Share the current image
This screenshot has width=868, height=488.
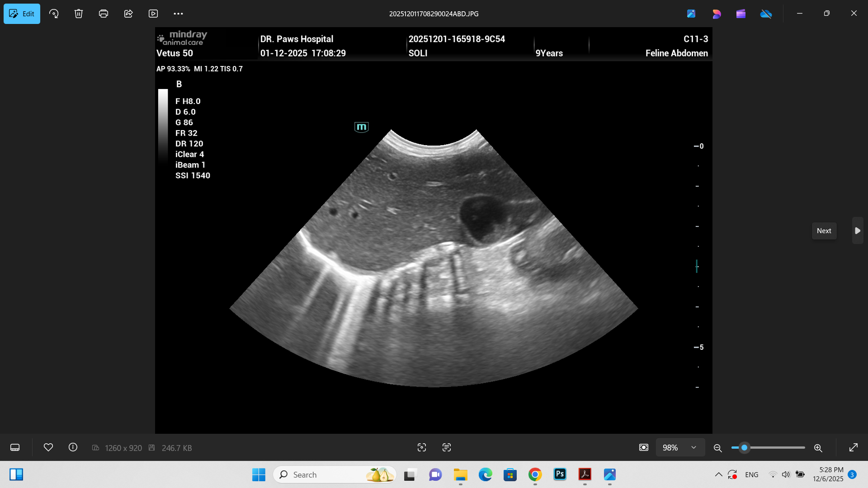(x=128, y=14)
